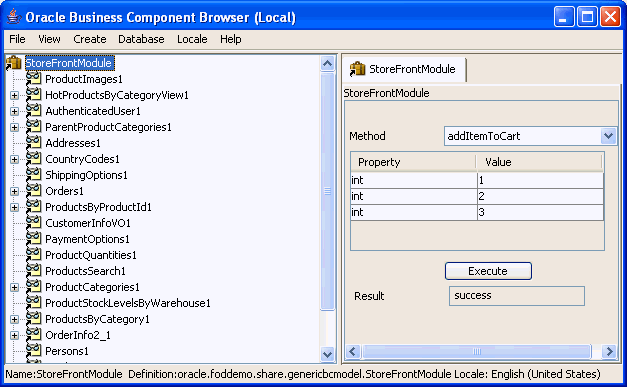Click the Property column header

[x=413, y=162]
